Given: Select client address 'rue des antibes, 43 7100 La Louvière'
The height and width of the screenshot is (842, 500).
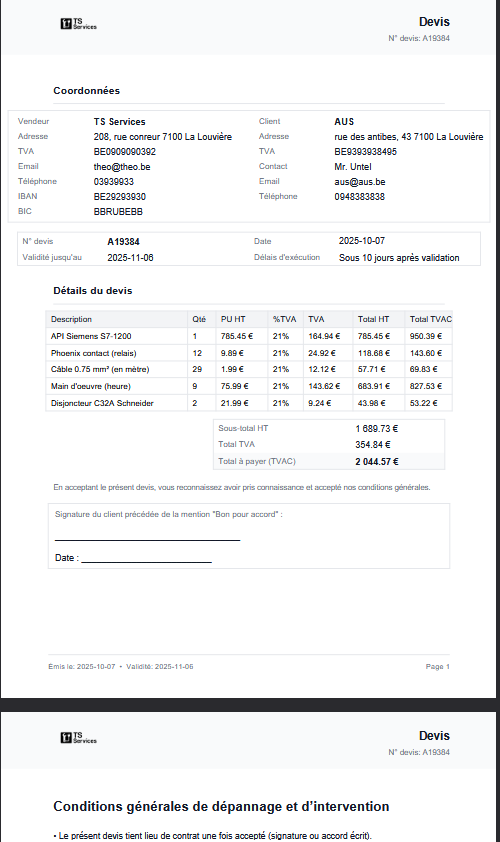Looking at the screenshot, I should point(409,137).
